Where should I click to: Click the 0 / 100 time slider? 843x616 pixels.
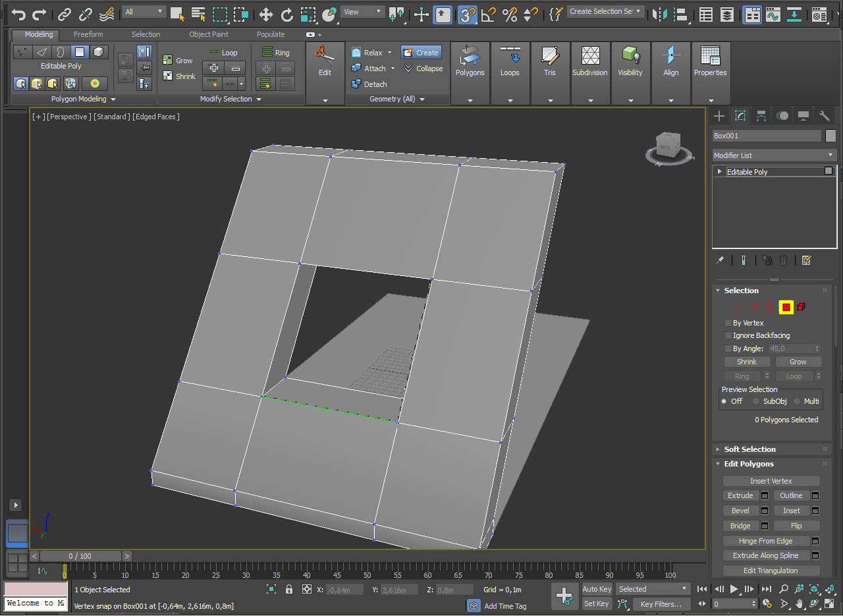tap(80, 556)
